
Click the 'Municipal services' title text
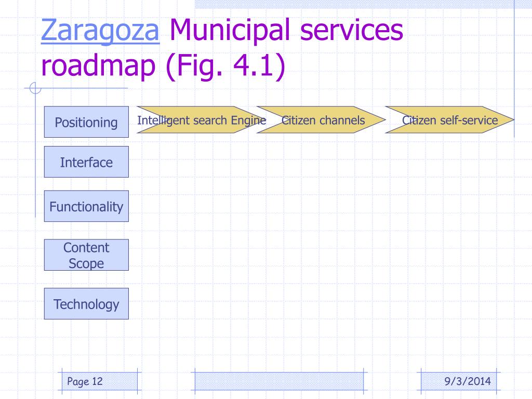pos(286,31)
